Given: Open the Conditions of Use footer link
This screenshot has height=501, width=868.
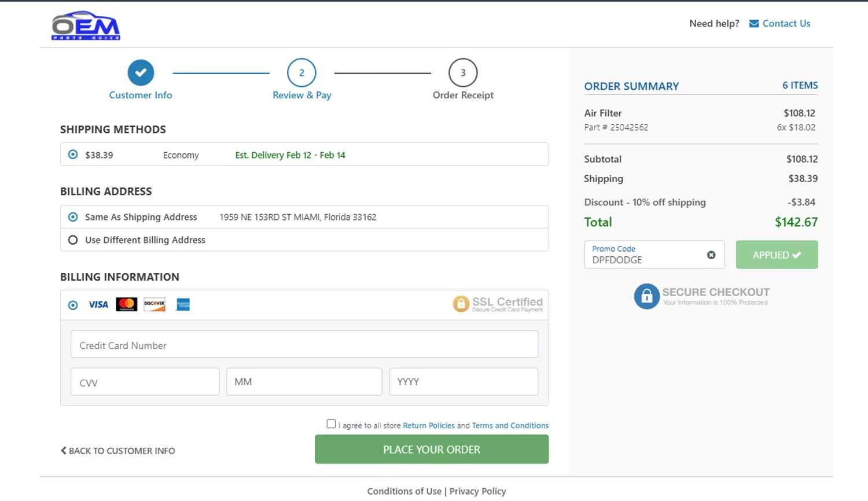Looking at the screenshot, I should point(404,491).
